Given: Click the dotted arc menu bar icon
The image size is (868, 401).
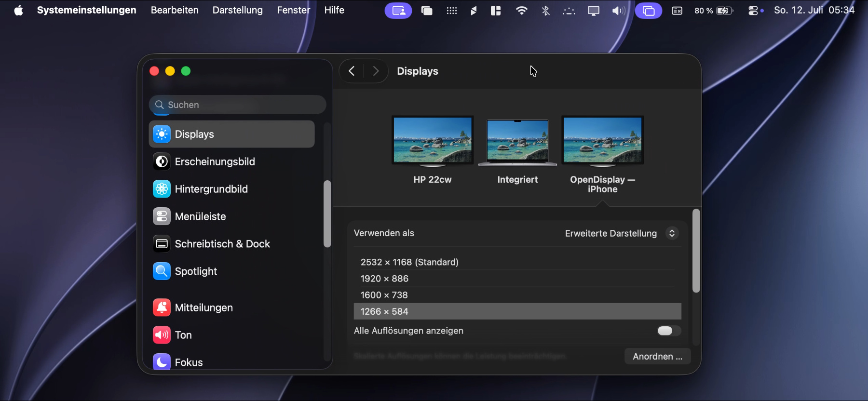Looking at the screenshot, I should pyautogui.click(x=569, y=11).
